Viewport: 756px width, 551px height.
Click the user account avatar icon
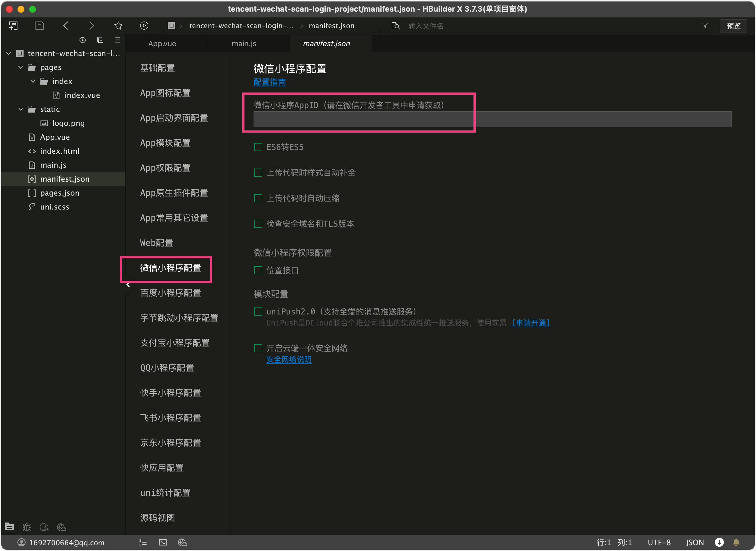(21, 542)
